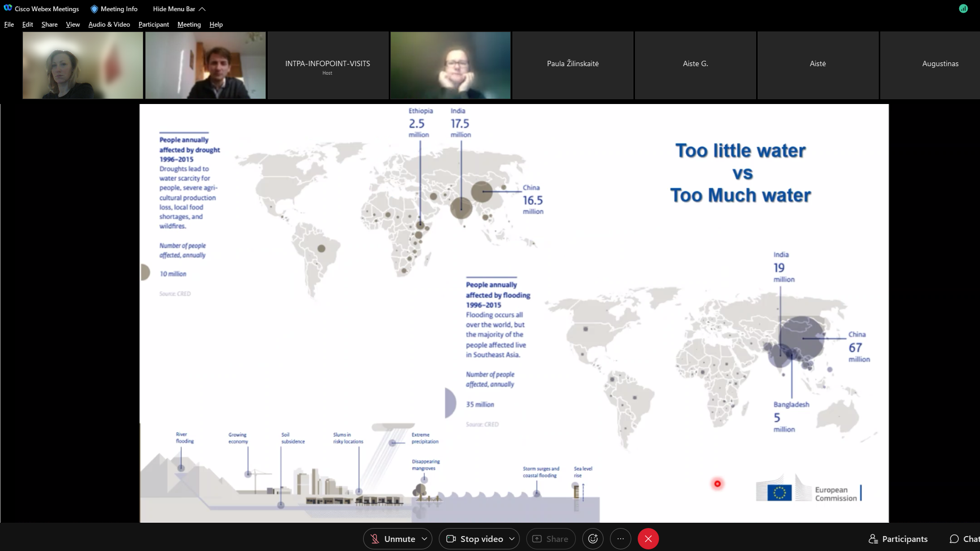Click the muted microphone icon

tap(375, 539)
